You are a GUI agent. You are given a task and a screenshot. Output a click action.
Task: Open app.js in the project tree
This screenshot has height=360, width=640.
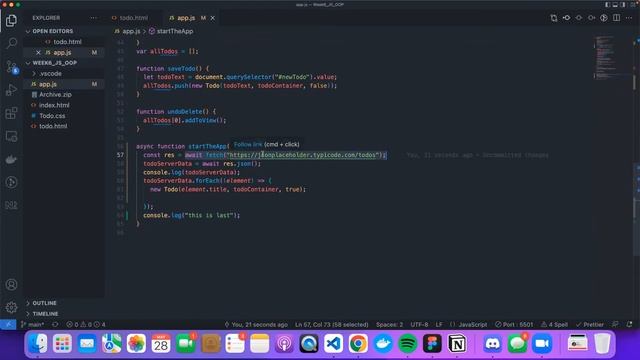(x=48, y=84)
